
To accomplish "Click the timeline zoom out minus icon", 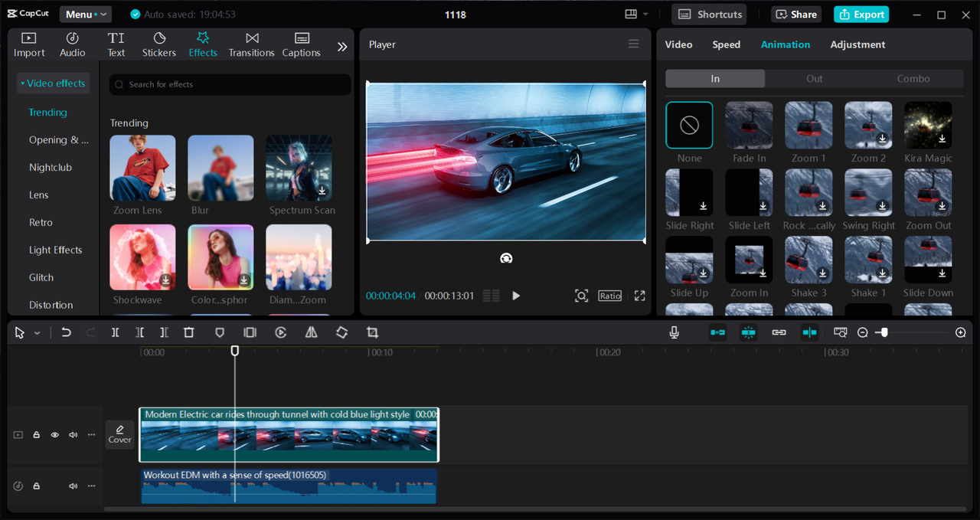I will (863, 332).
